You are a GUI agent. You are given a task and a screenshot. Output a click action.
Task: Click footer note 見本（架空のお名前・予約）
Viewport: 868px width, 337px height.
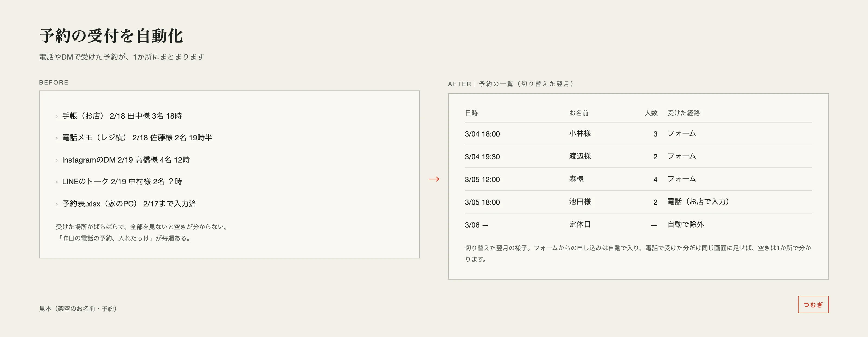[78, 309]
